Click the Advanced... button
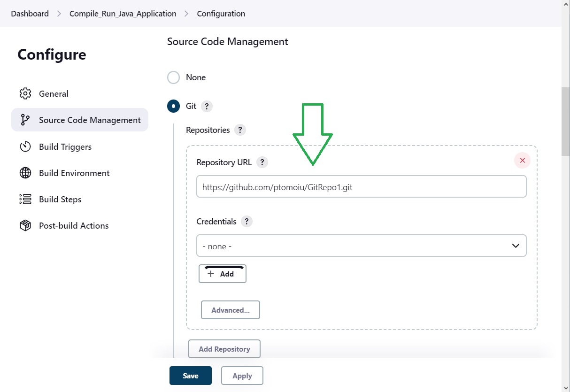Screen dimensions: 570x392 point(231,310)
